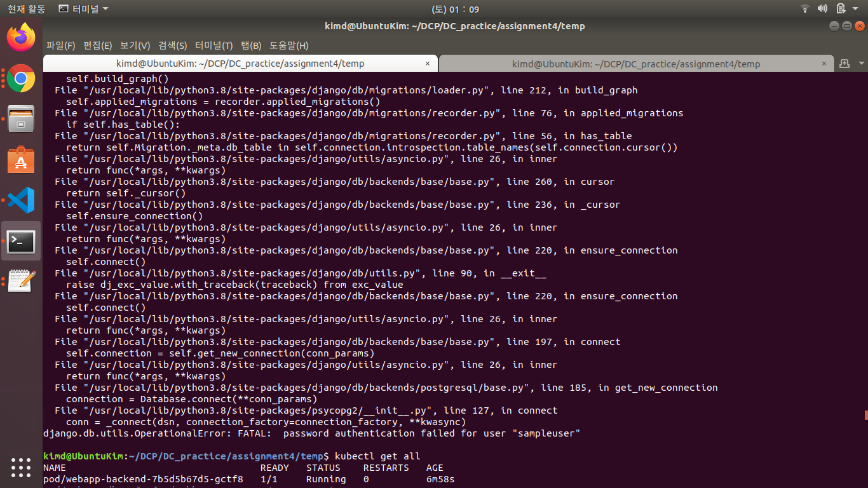Open the 파일(F) menu

tap(60, 46)
